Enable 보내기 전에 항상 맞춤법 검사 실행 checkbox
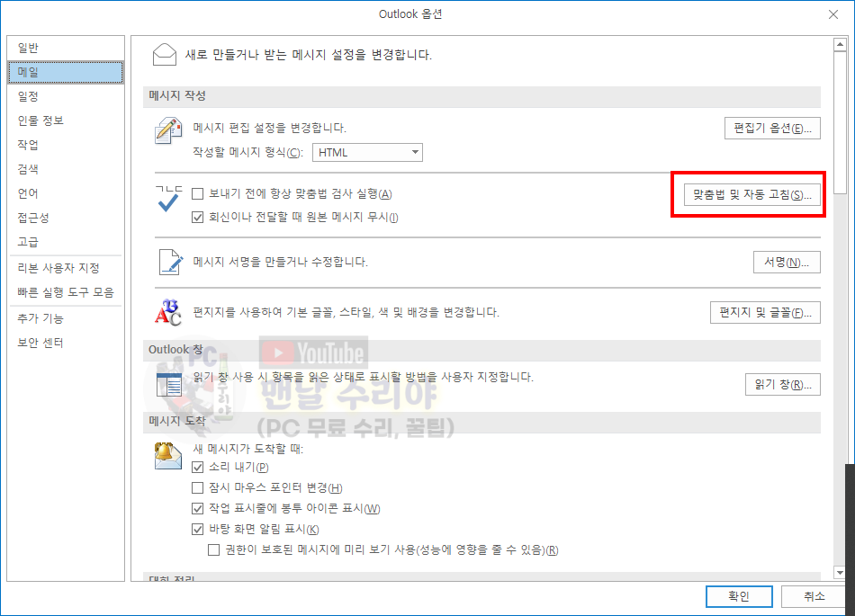Screen dimensions: 855x616 coord(198,194)
